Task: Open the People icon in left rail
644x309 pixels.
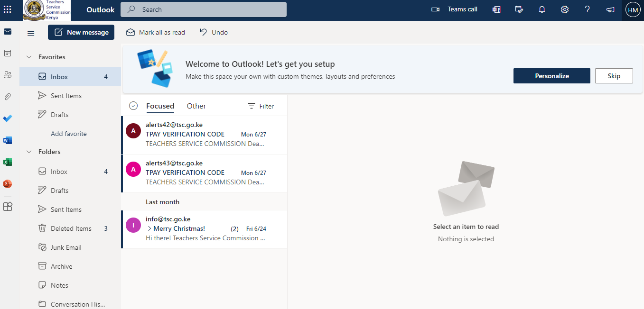Action: tap(8, 75)
